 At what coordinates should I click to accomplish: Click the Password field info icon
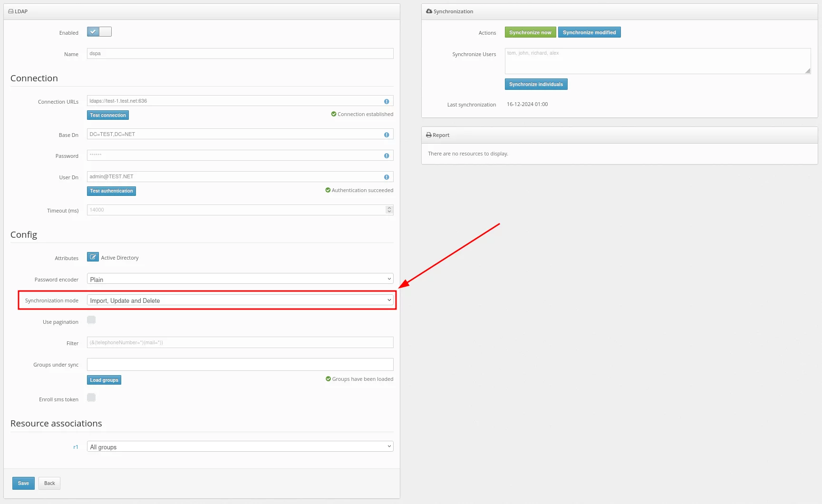387,155
